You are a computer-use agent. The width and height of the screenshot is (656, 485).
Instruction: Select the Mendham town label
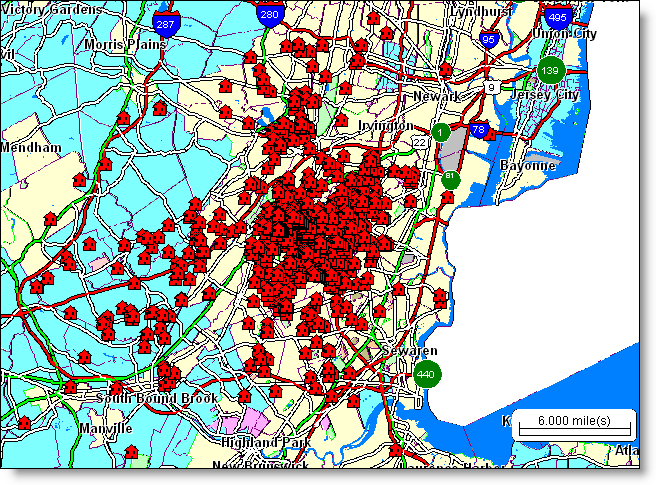coord(32,147)
